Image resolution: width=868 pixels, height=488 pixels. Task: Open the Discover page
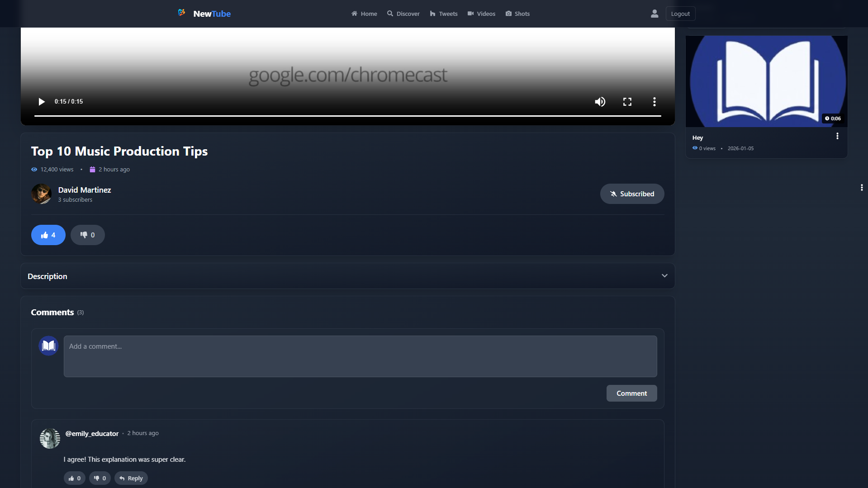point(403,14)
